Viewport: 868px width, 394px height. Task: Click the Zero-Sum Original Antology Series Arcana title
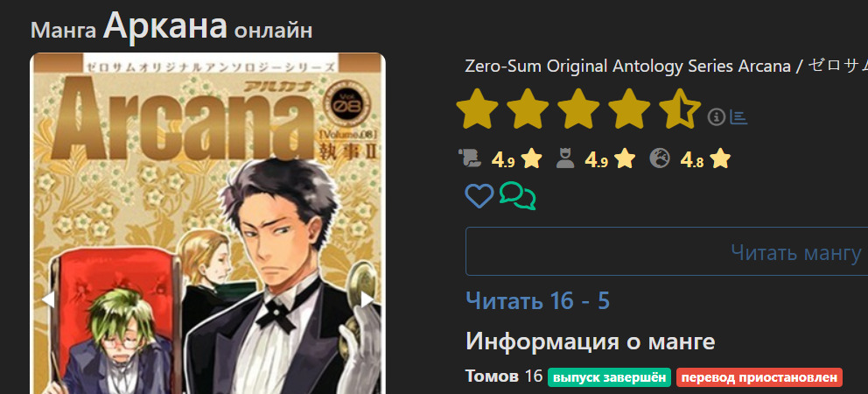pos(620,66)
